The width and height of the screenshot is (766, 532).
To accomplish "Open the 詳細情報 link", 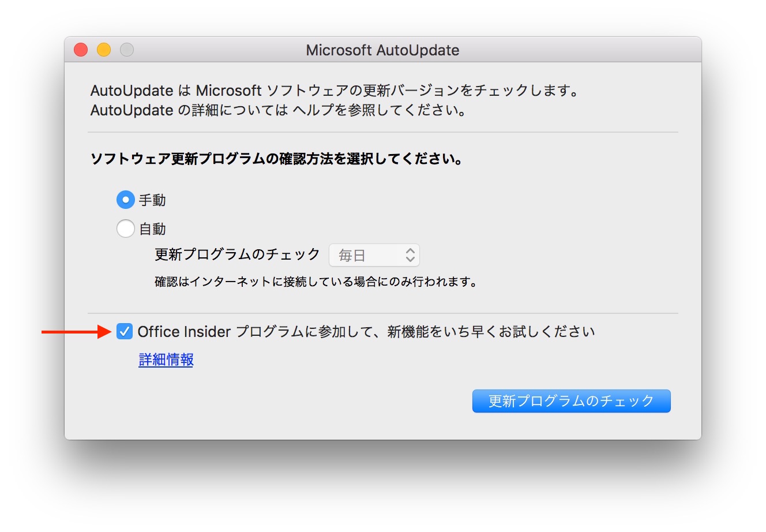I will pos(166,359).
